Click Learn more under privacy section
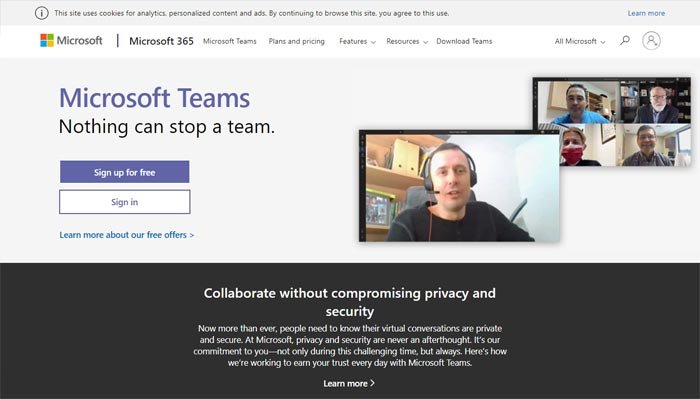 click(x=349, y=383)
